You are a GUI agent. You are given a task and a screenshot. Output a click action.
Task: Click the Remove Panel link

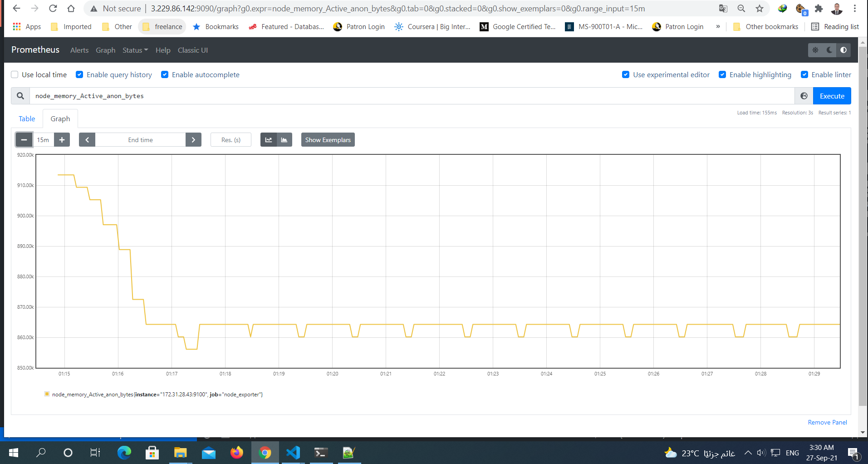tap(827, 422)
